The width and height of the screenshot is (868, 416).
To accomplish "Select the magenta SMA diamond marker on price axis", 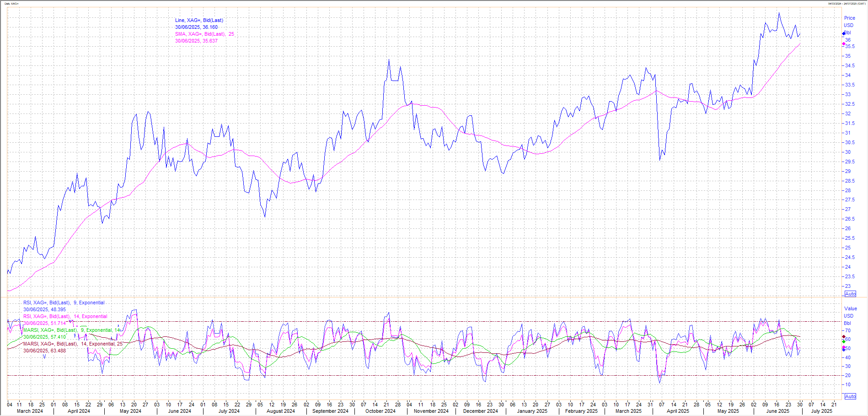I will pos(844,44).
